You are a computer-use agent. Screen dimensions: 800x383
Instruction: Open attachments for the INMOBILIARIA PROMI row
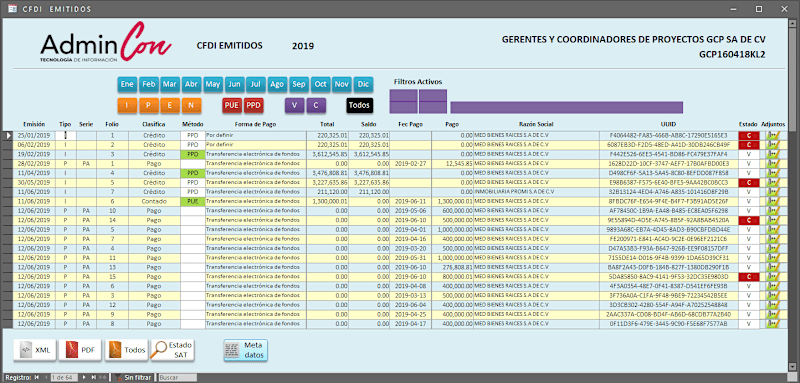[774, 192]
